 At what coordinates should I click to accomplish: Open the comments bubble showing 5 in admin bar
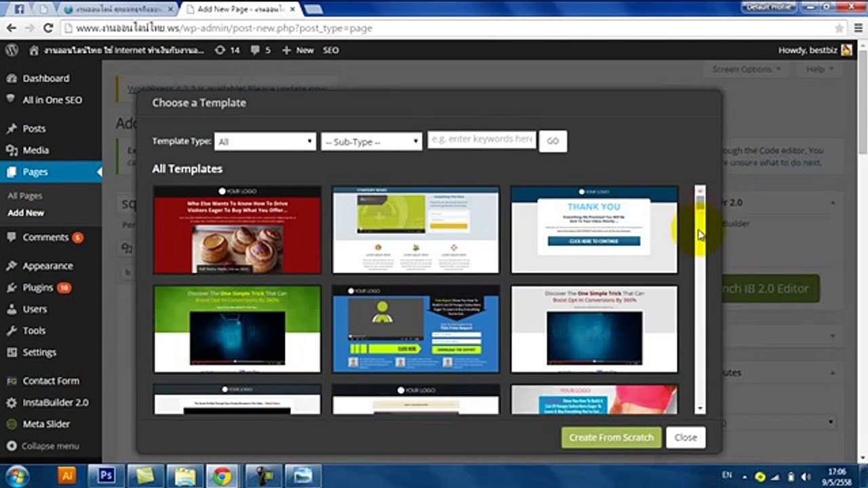(x=260, y=50)
